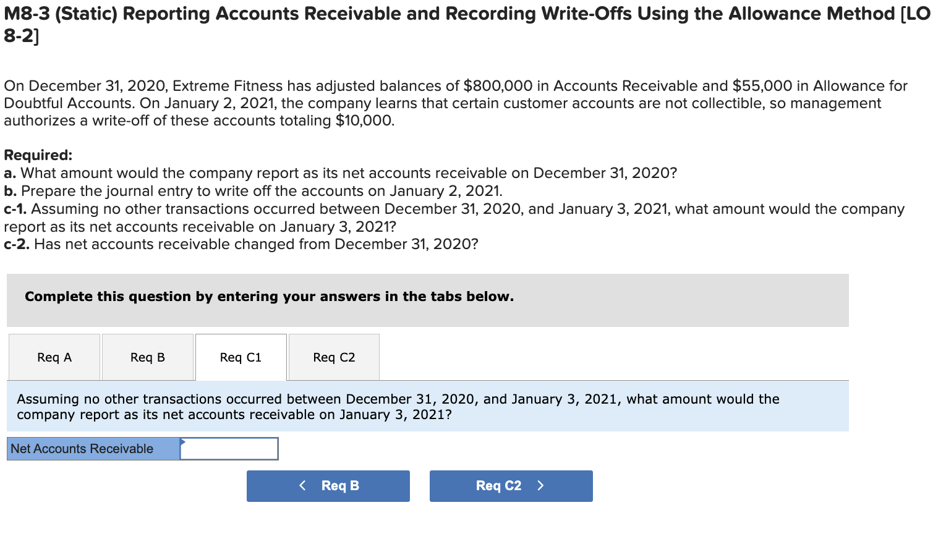Switch to the Req B tab

148,357
